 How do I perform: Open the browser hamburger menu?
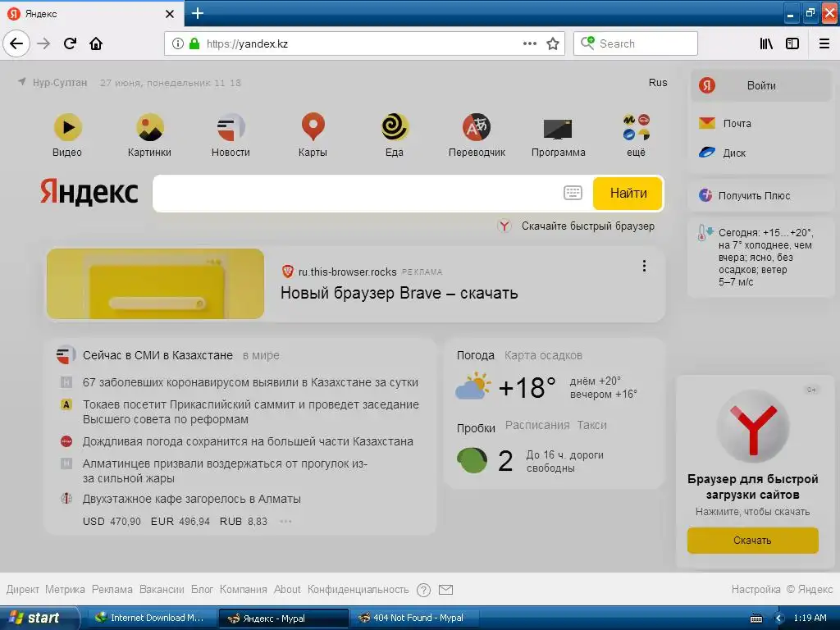pyautogui.click(x=824, y=43)
